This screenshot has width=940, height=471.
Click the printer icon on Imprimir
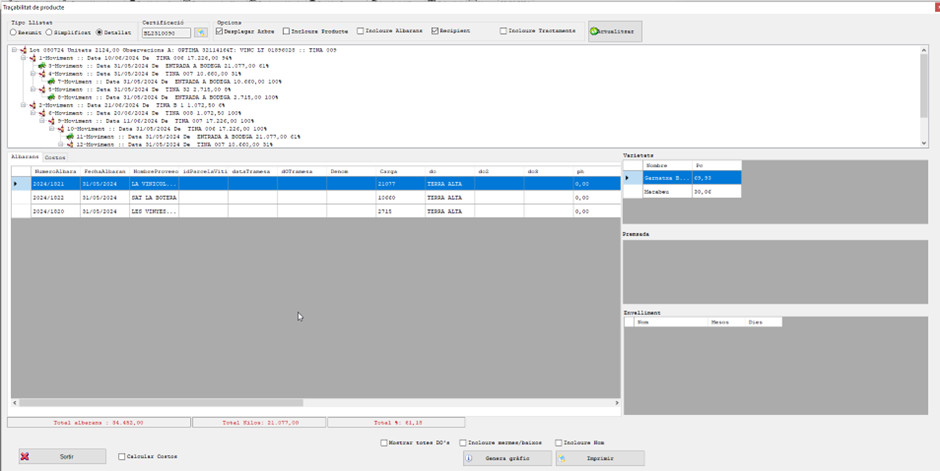[x=563, y=458]
